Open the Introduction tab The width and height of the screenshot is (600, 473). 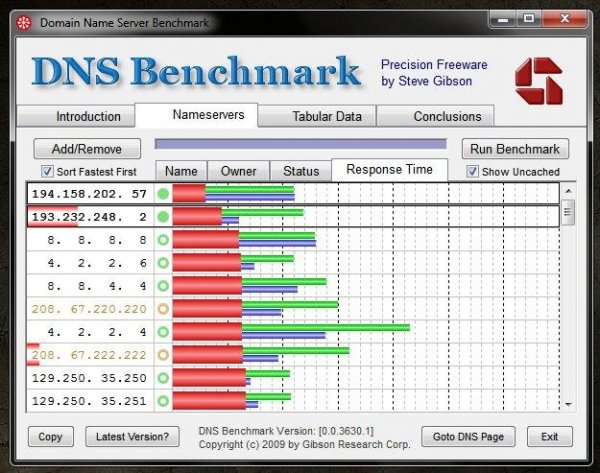[x=76, y=116]
